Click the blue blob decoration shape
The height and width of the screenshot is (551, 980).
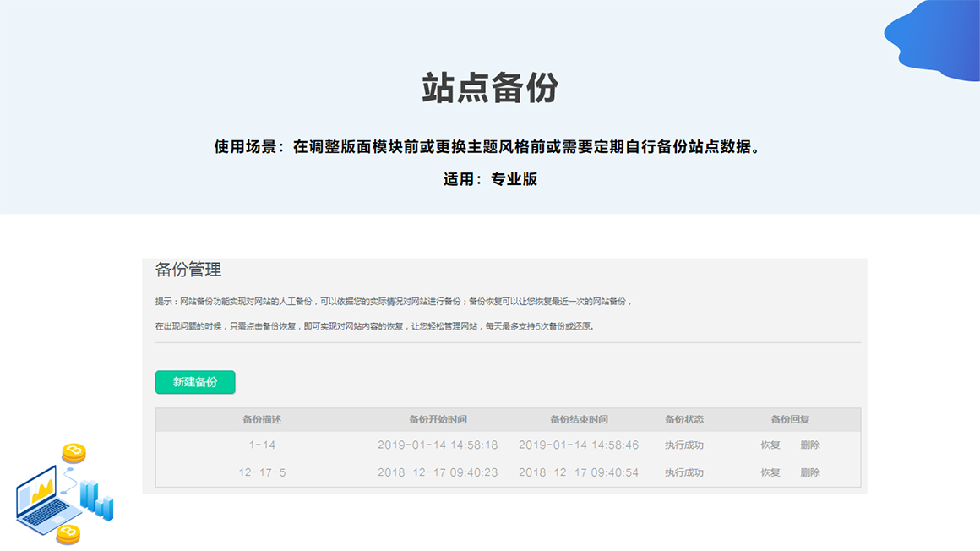pyautogui.click(x=934, y=40)
